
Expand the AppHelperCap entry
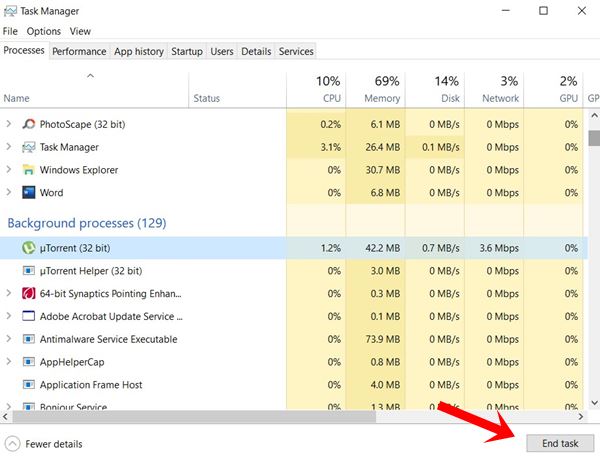(x=9, y=362)
